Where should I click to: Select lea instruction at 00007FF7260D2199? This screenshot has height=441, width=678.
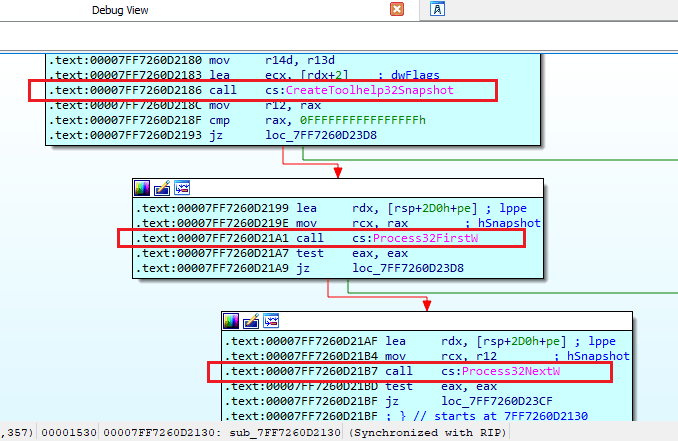[x=330, y=208]
